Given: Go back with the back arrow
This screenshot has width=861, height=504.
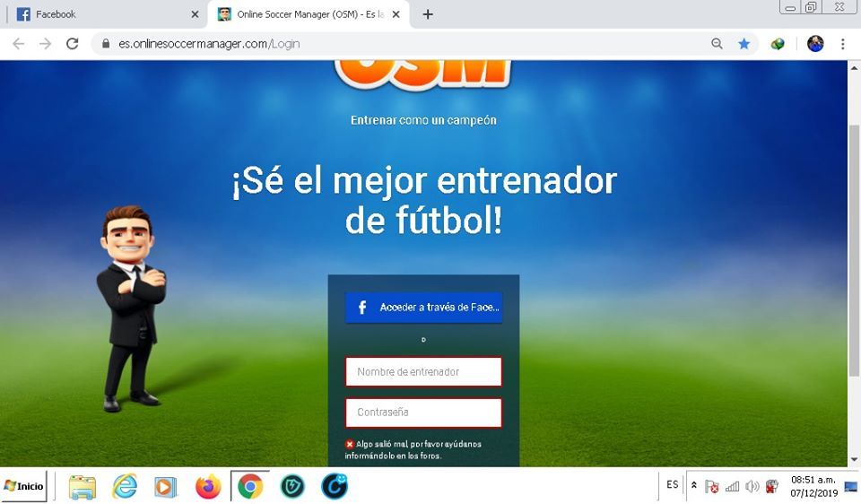Looking at the screenshot, I should click(x=18, y=43).
